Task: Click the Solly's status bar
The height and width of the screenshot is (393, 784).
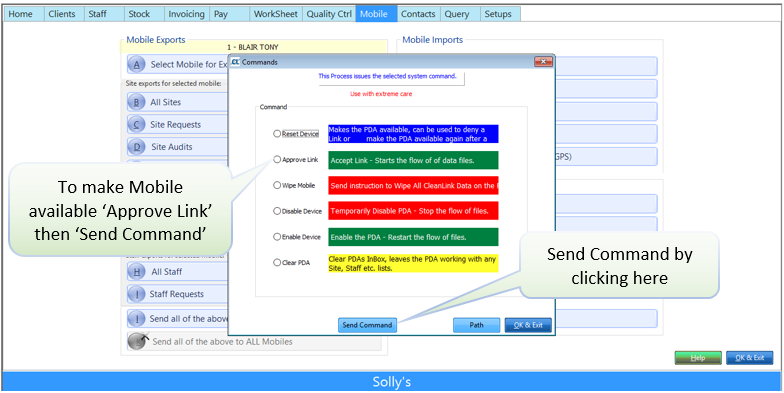Action: click(392, 382)
